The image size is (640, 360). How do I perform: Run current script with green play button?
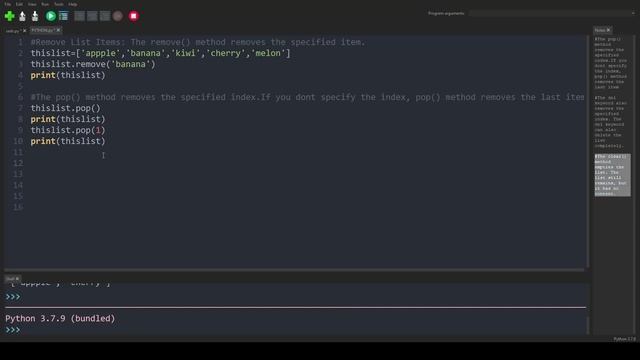(51, 16)
